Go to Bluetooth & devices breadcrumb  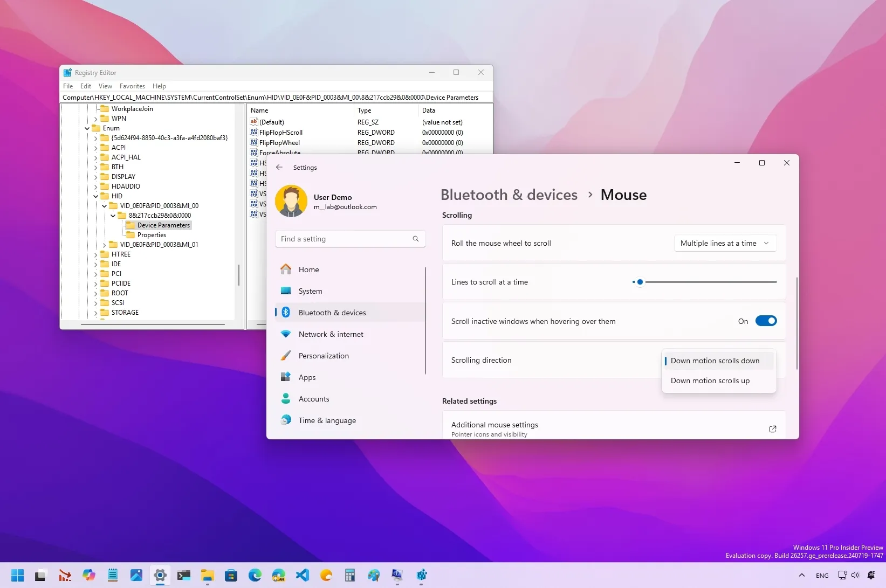[509, 195]
